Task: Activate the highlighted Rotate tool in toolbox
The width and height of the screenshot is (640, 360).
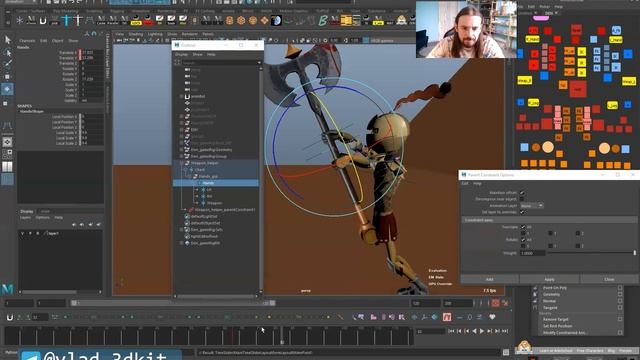Action: [7, 89]
